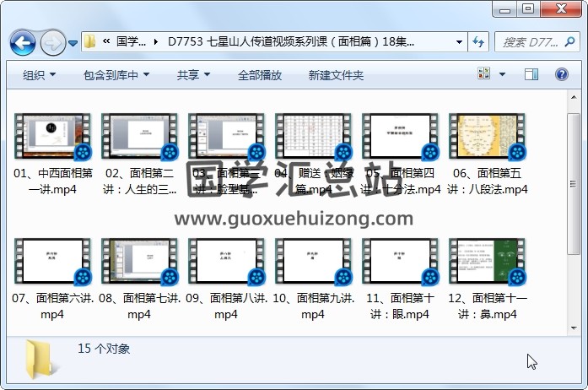Open the 组织 menu
588x390 pixels.
(x=40, y=75)
